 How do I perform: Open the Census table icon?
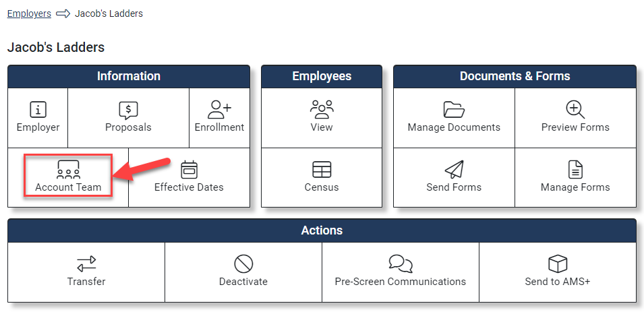tap(322, 170)
